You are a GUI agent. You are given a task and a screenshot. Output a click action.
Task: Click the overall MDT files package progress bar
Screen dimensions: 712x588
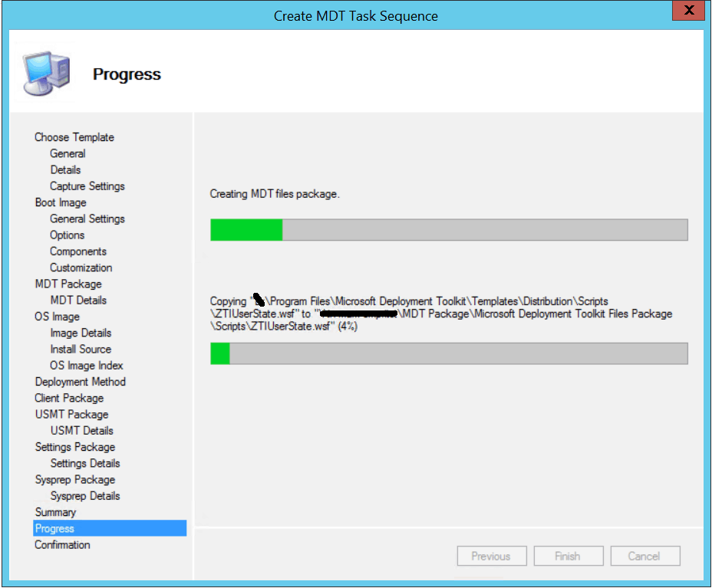click(x=449, y=229)
